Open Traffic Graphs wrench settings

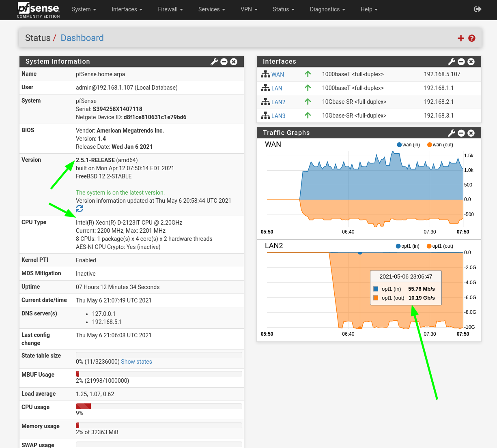452,133
